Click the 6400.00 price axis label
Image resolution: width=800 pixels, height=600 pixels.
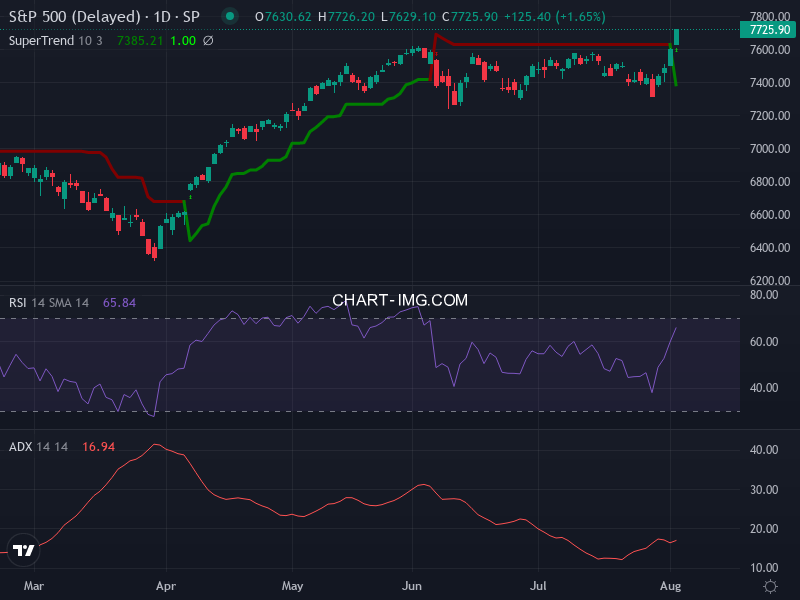770,247
